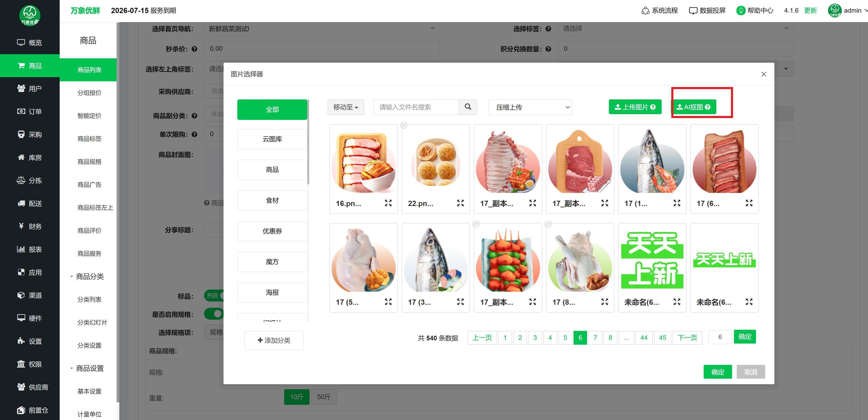
Task: Select the 17_副本 steak on board thumbnail
Action: [x=580, y=161]
